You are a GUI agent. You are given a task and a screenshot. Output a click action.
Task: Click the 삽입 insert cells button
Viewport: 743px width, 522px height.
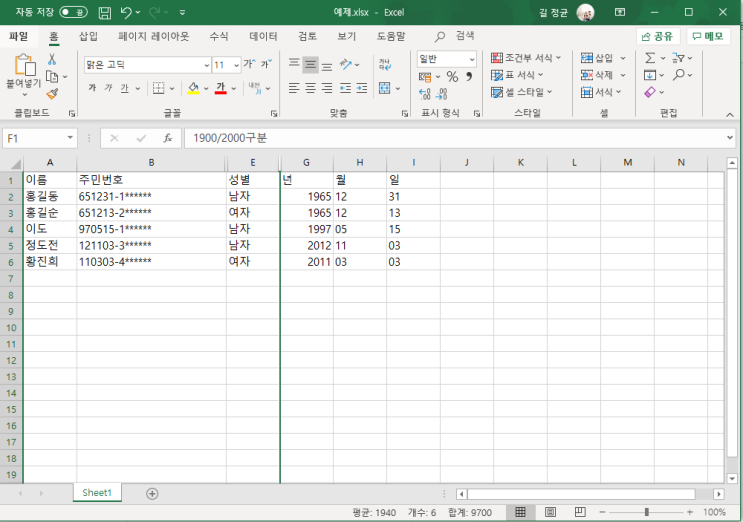coord(597,58)
